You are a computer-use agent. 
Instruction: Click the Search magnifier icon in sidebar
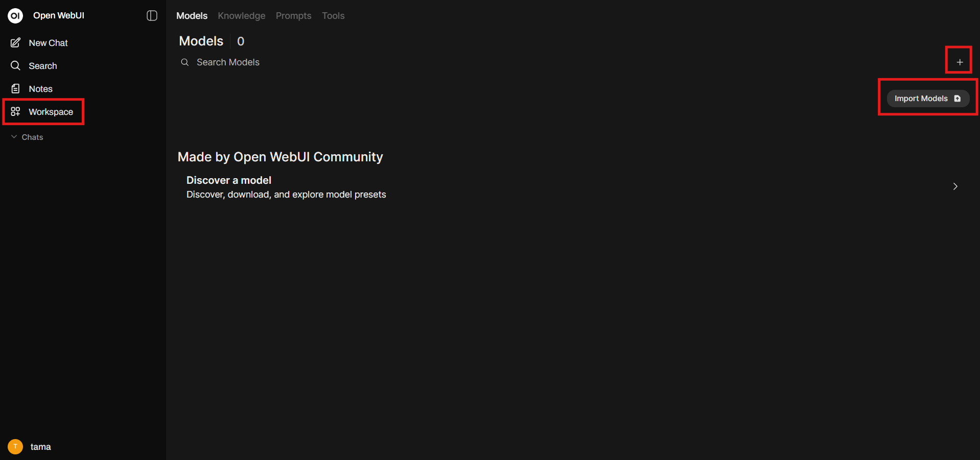[16, 66]
